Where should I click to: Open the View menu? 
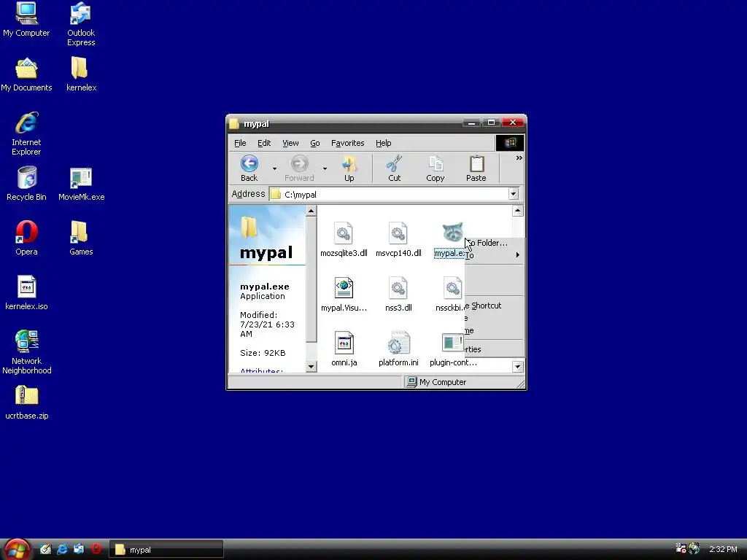290,143
